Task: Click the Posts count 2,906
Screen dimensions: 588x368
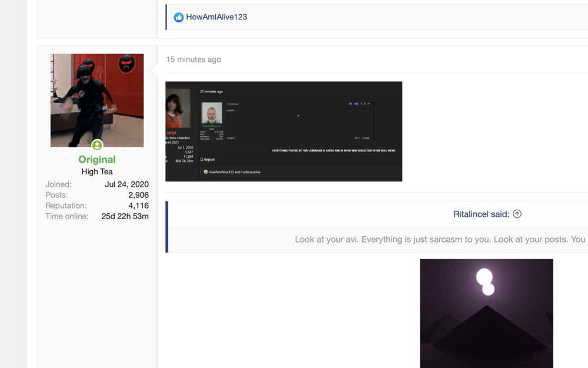Action: tap(138, 195)
